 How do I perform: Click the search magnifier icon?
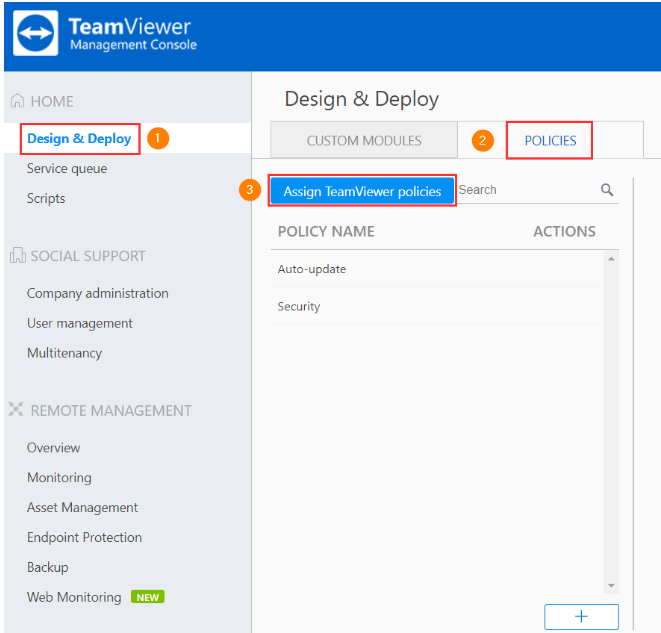point(606,190)
